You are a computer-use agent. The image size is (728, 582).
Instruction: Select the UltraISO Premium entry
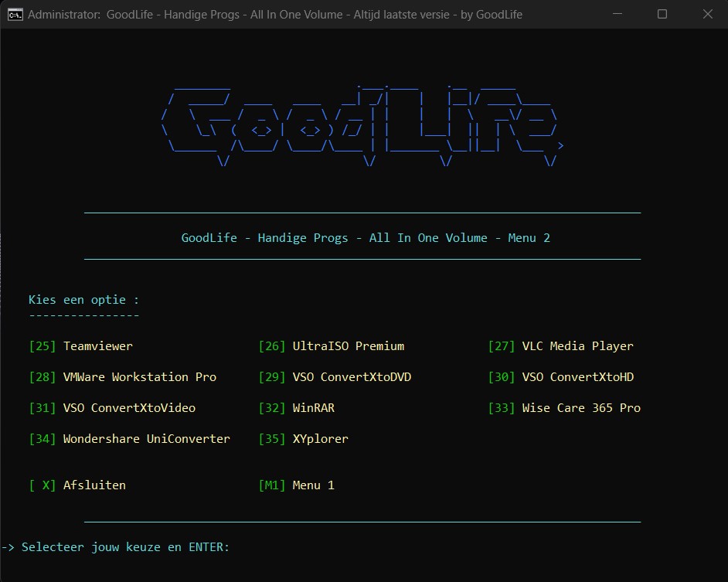click(x=349, y=346)
